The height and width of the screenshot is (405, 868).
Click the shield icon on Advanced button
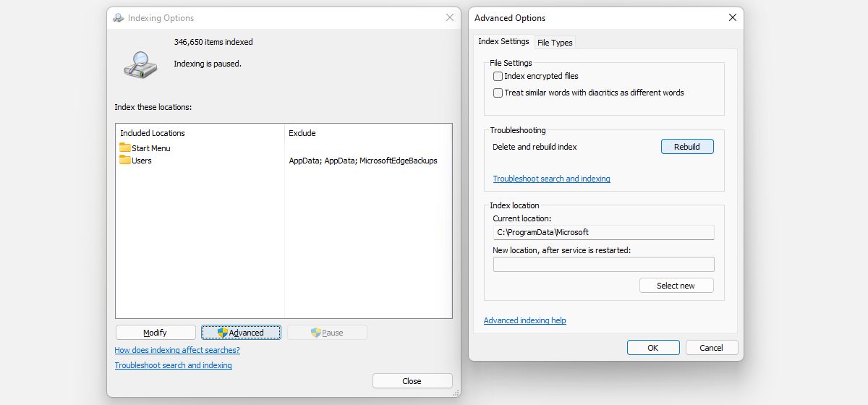[223, 333]
